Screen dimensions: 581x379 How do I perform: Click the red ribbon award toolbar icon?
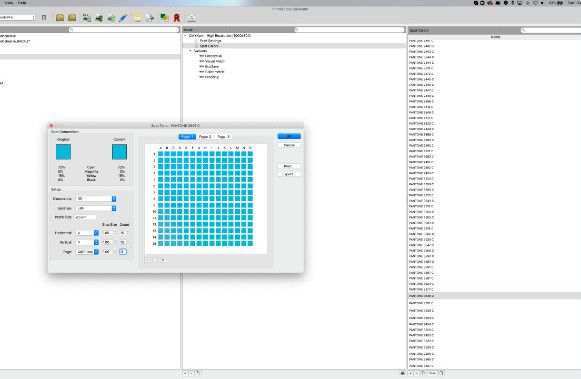177,17
